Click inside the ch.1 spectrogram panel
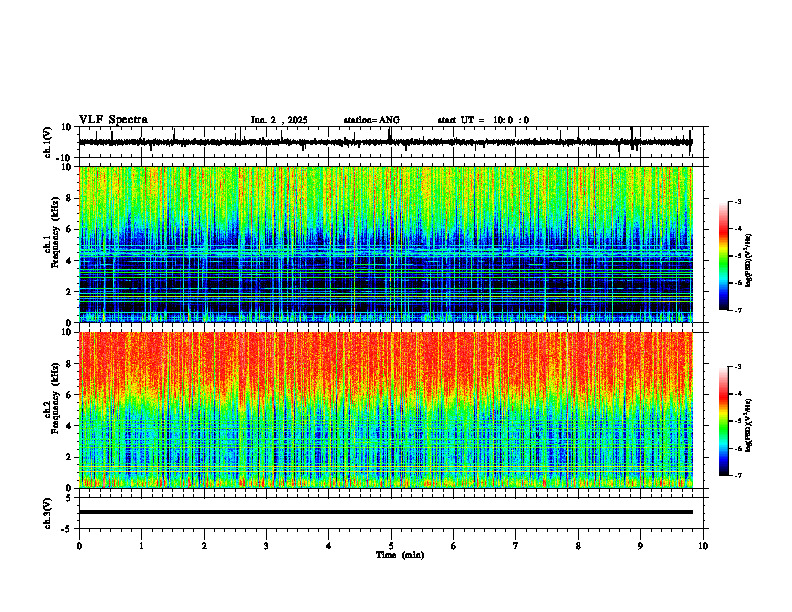Viewport: 792px width, 612px height. pyautogui.click(x=386, y=244)
